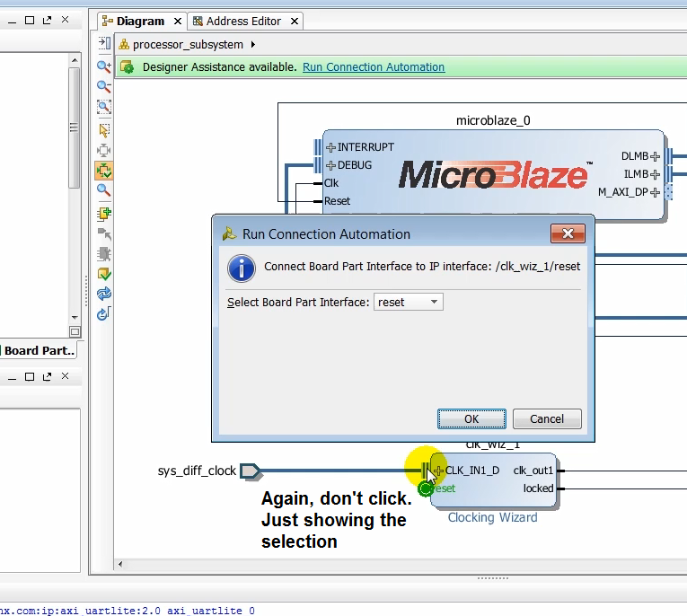
Task: Click the Add IP icon
Action: click(104, 213)
